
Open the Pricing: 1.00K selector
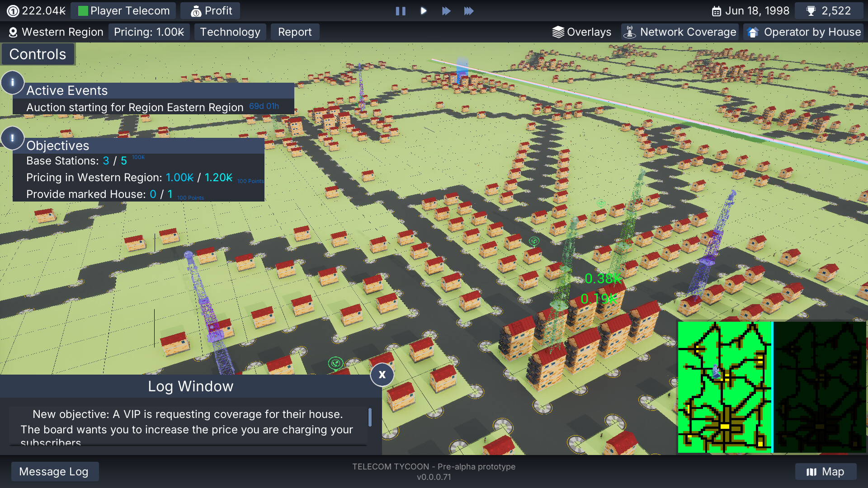click(149, 32)
